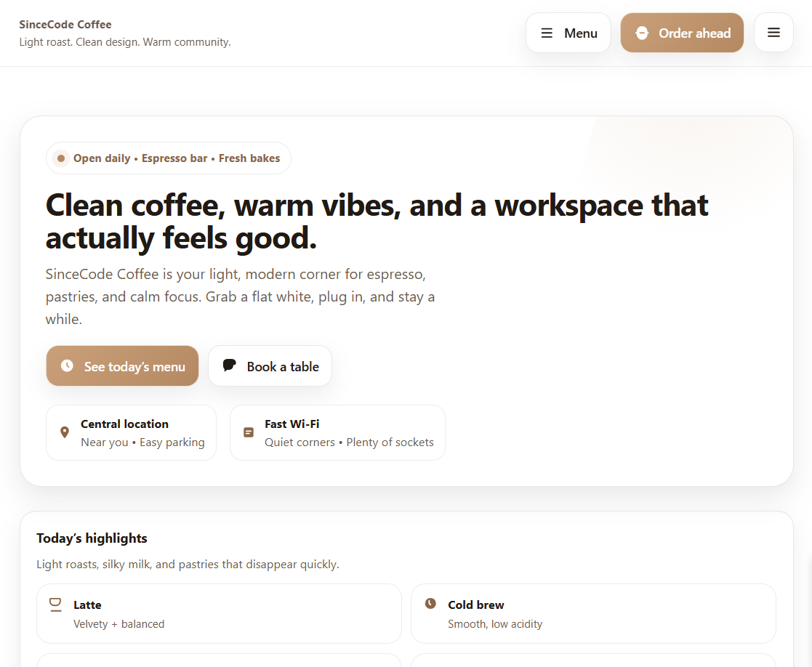Select the Central location info card
This screenshot has width=812, height=667.
click(x=131, y=433)
